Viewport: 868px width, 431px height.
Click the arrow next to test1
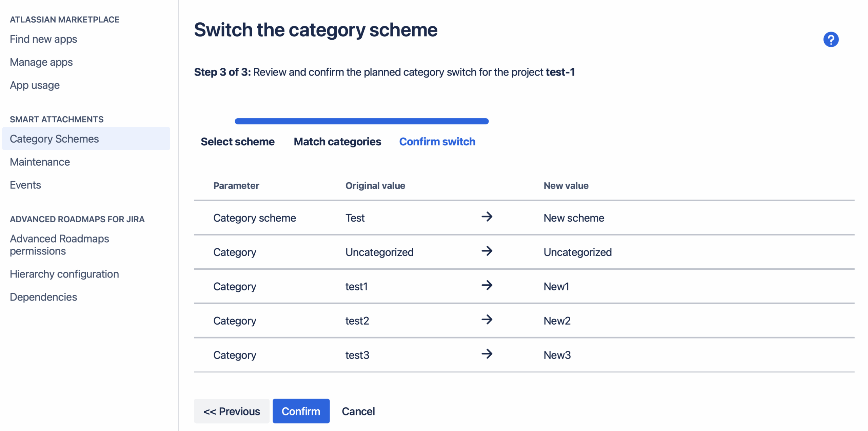[487, 285]
